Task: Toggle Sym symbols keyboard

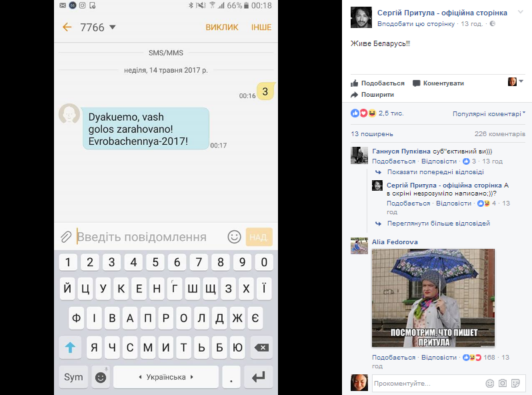Action: click(x=73, y=377)
